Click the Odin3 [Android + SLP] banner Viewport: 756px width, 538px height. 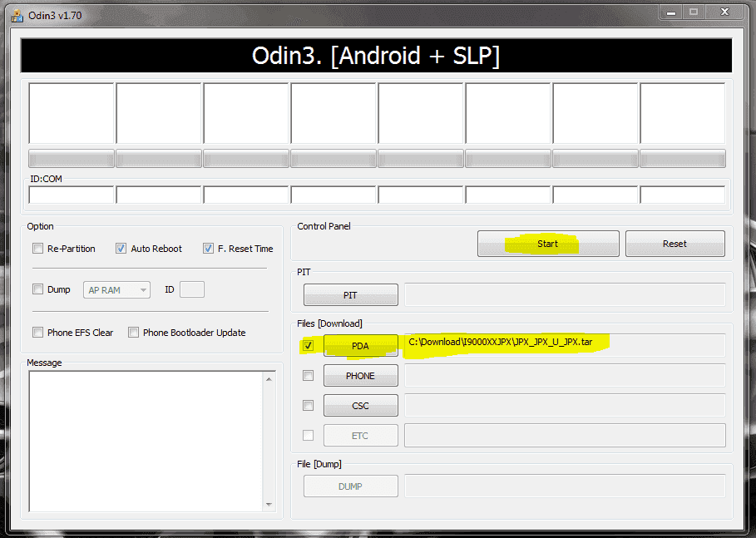tap(376, 56)
